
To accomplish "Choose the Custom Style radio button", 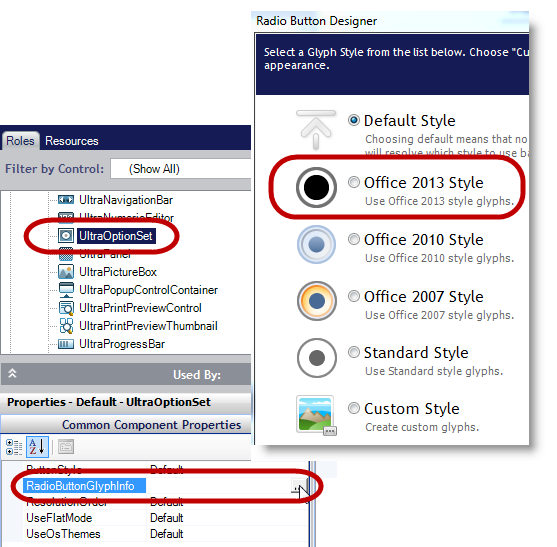I will 353,408.
